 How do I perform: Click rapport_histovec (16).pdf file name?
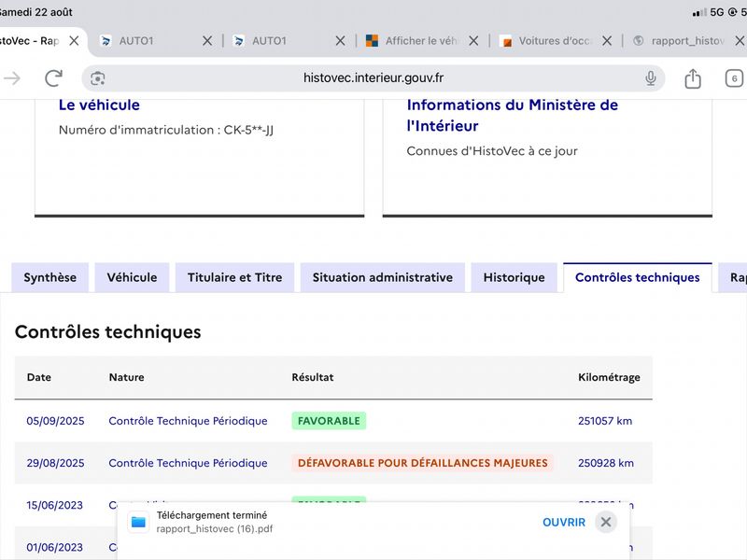point(215,529)
